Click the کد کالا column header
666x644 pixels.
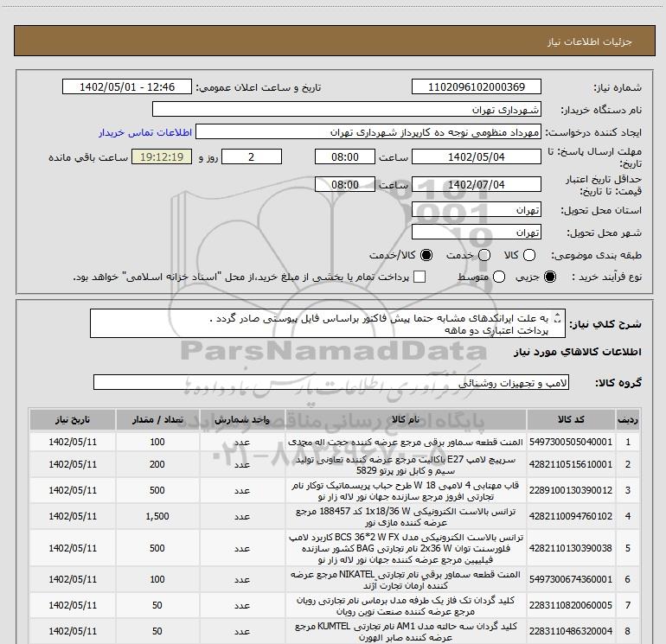(x=571, y=419)
